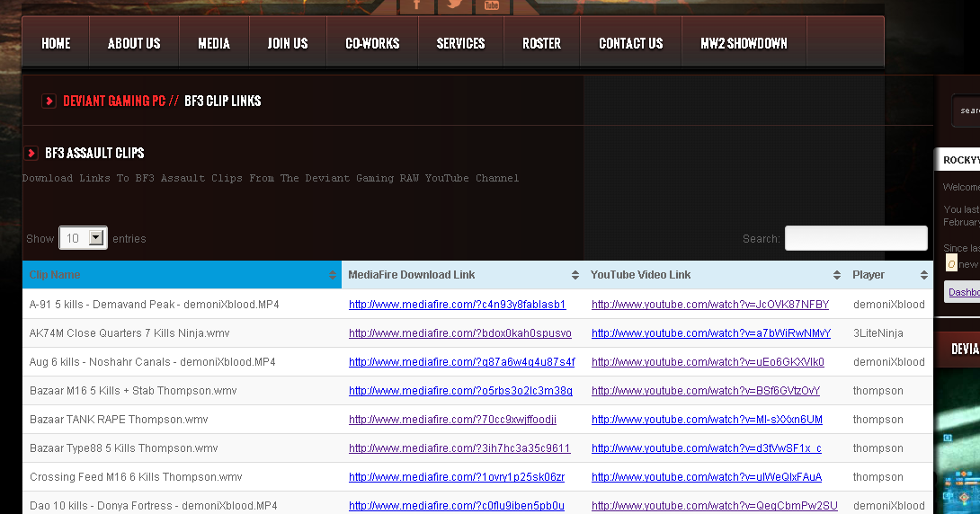
Task: Go to the Home menu
Action: tap(56, 43)
